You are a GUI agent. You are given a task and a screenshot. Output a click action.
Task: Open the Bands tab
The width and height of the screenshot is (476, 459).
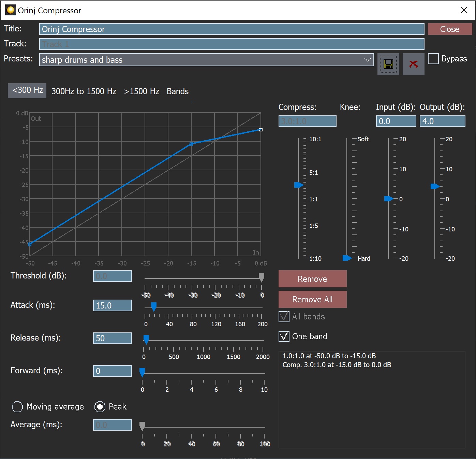point(177,91)
